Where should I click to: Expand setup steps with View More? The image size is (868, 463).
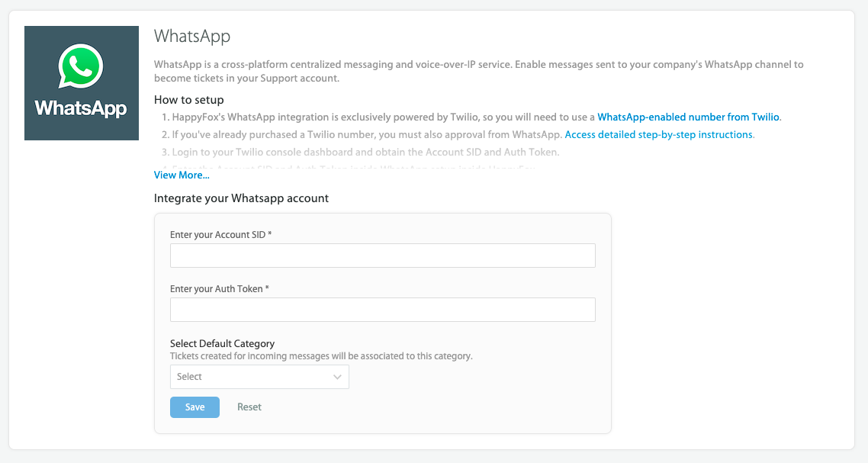point(182,175)
